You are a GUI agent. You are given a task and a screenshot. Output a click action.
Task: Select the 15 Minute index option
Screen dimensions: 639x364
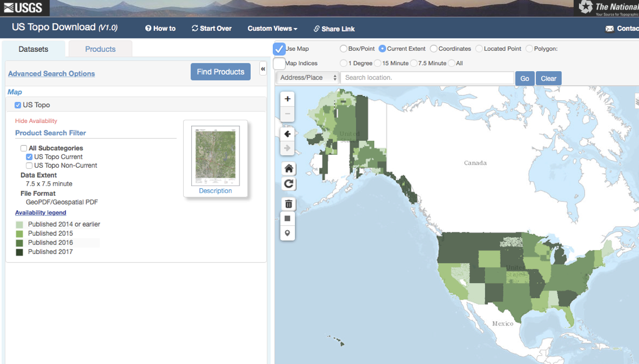378,63
